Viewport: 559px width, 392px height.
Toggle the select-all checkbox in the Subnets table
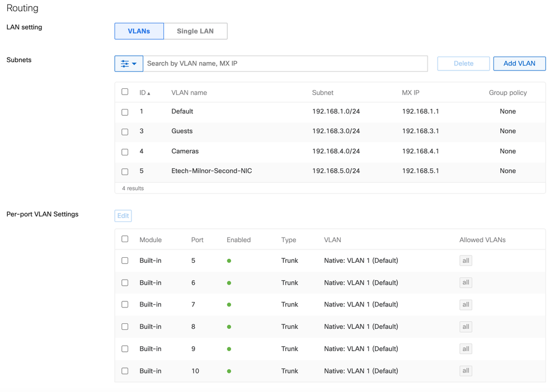(125, 92)
